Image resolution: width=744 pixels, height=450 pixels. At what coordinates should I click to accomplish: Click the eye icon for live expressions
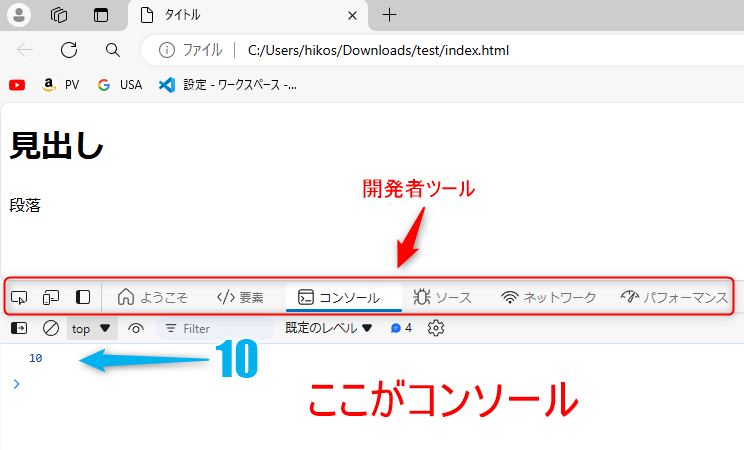click(136, 328)
